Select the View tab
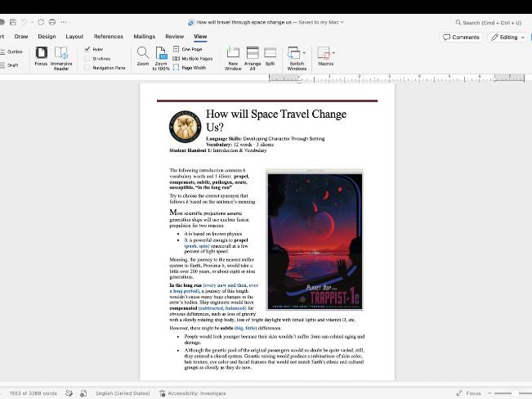This screenshot has height=399, width=532. (x=200, y=36)
